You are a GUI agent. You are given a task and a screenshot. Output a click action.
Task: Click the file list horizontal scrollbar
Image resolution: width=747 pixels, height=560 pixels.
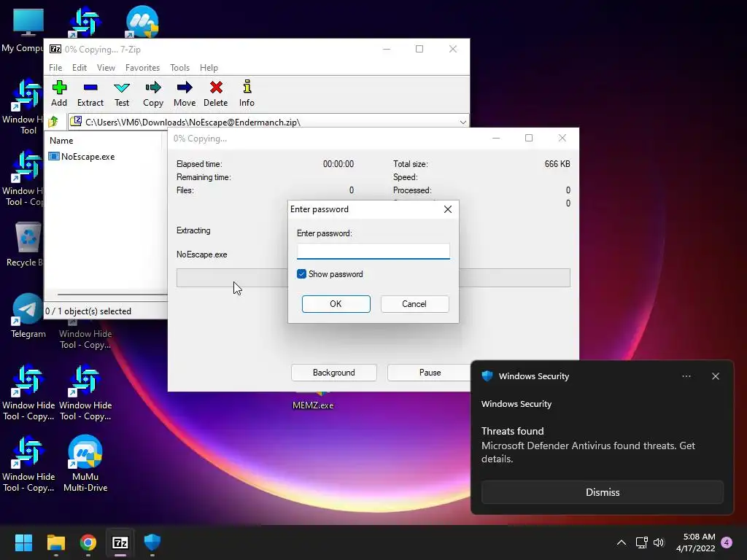112,295
